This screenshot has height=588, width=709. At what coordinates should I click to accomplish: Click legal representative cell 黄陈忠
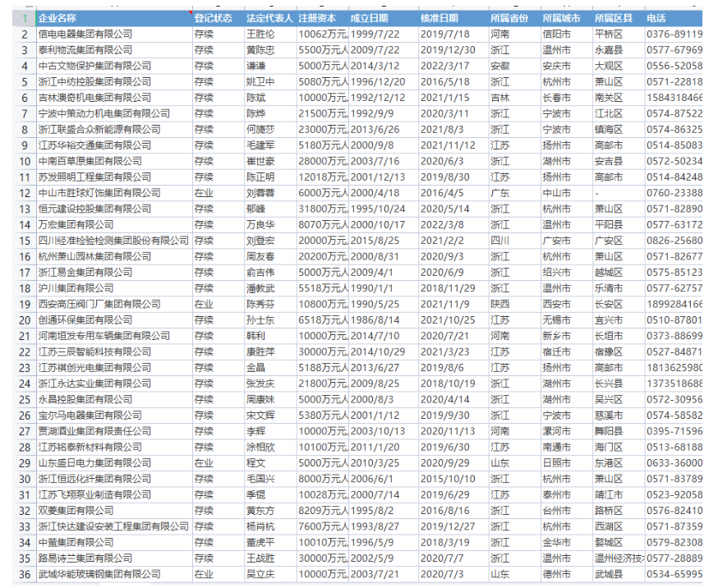[270, 50]
